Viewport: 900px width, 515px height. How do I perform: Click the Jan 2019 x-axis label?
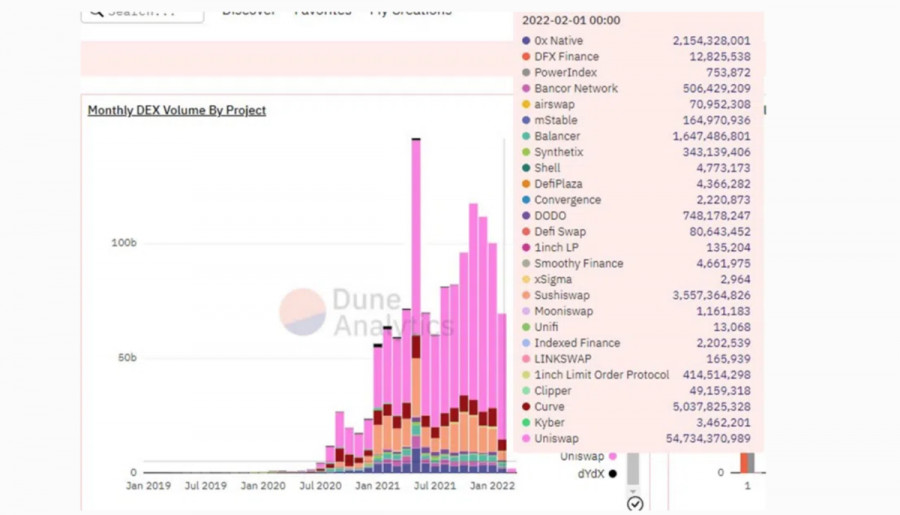tap(148, 486)
